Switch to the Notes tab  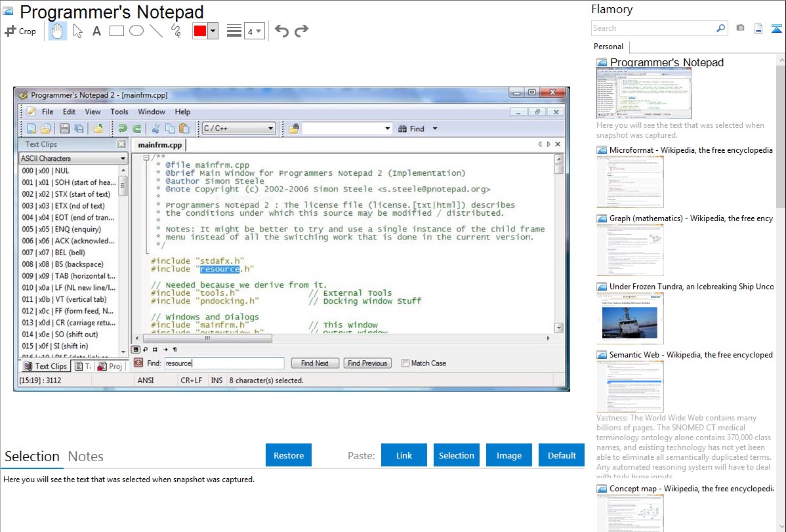(86, 457)
